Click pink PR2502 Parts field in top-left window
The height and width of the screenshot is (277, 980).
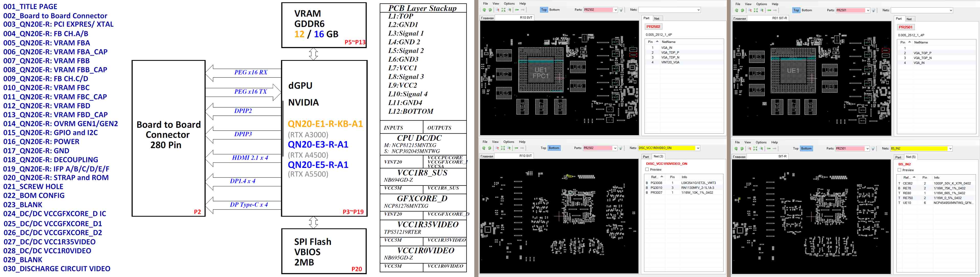[598, 10]
